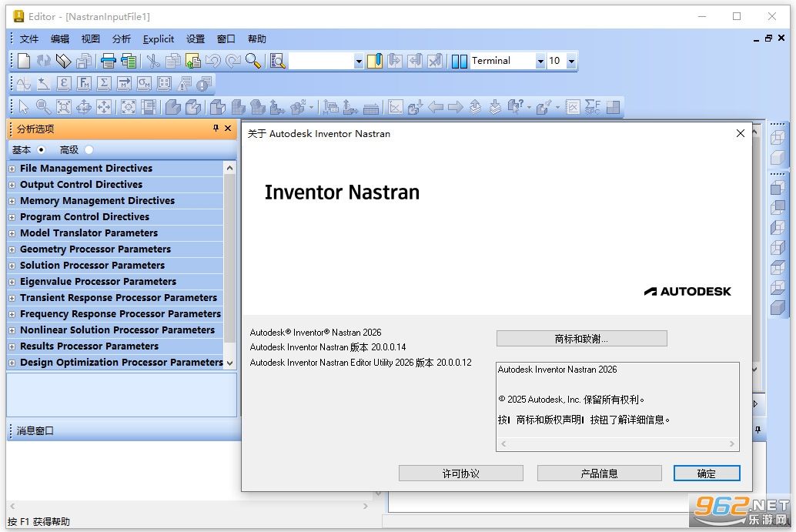This screenshot has height=532, width=796.
Task: Open the Terminal font dropdown
Action: point(540,61)
